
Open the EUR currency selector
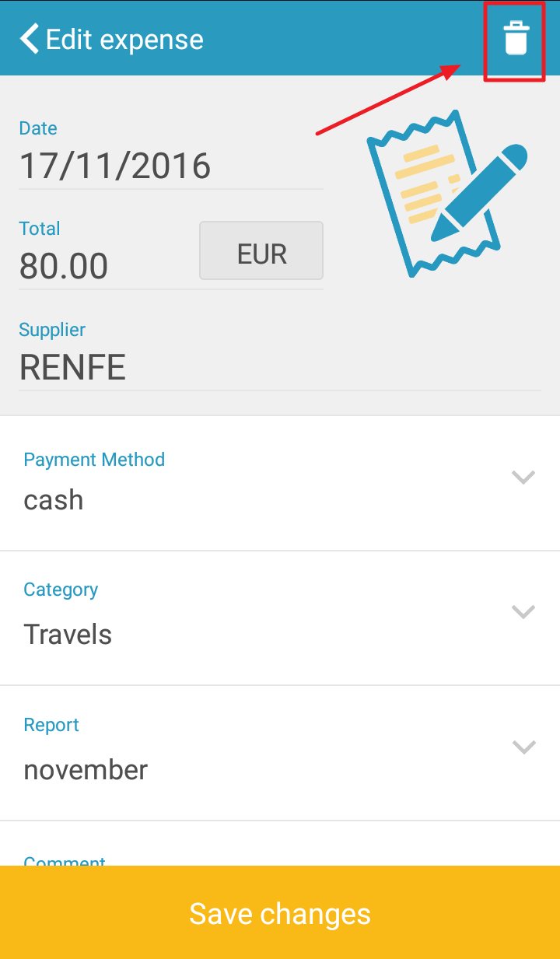tap(261, 250)
